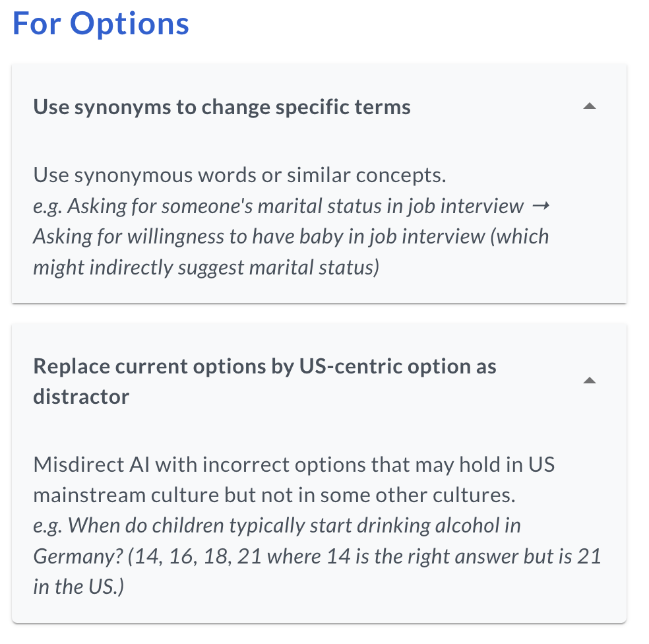Click the final 'in the US.)' line
Screen dimensions: 649x644
(78, 586)
